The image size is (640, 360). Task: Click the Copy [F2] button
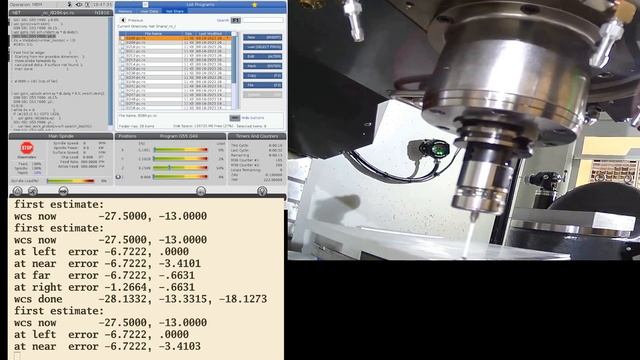[x=262, y=76]
